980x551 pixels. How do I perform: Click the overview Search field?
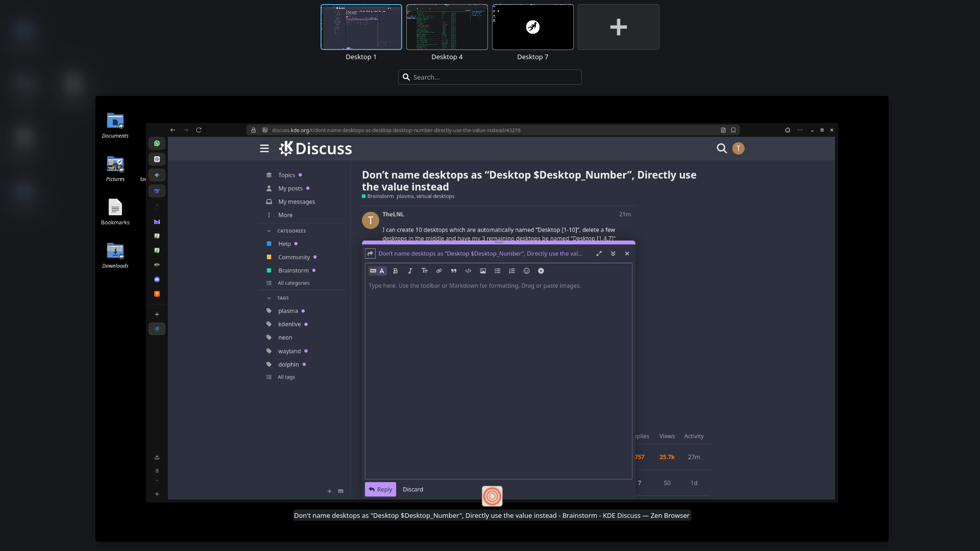[490, 77]
